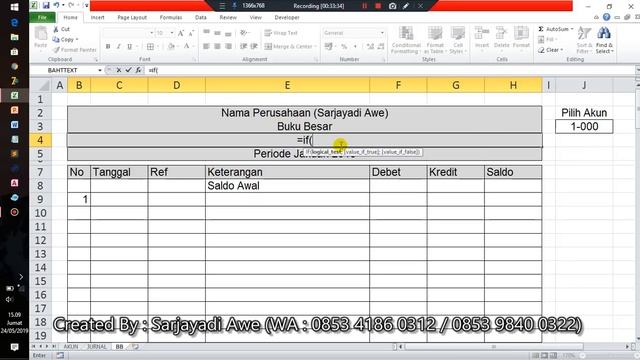Toggle Bold formatting
This screenshot has width=640, height=360.
click(x=108, y=47)
